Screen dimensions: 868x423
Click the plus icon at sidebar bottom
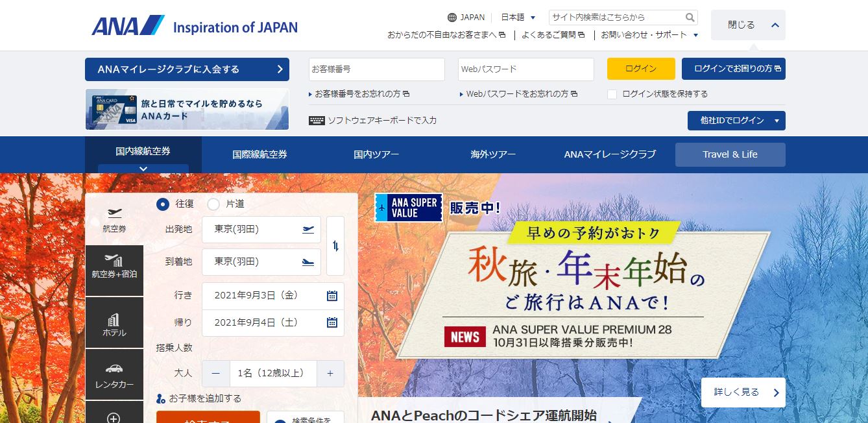click(x=114, y=418)
